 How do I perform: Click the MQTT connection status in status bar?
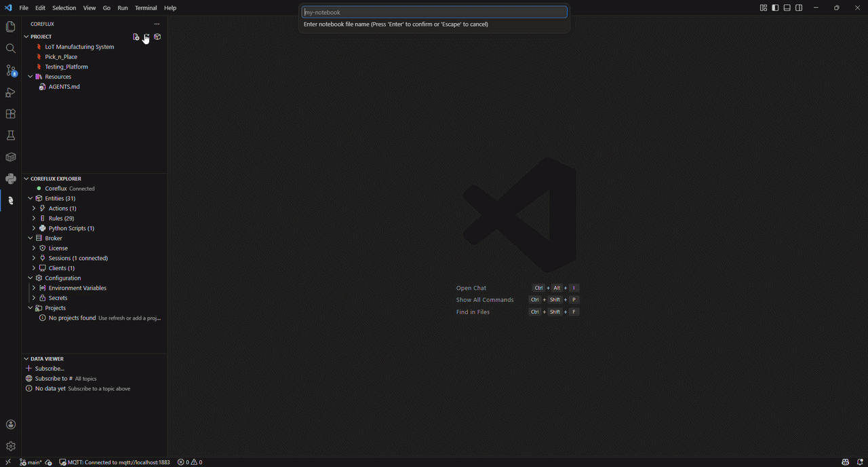[x=115, y=462]
